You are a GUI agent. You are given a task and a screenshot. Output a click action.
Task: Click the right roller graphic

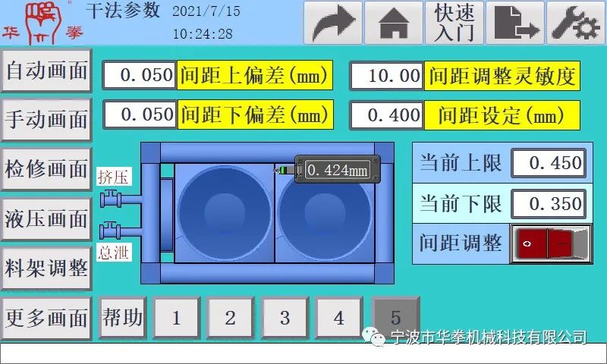click(325, 213)
